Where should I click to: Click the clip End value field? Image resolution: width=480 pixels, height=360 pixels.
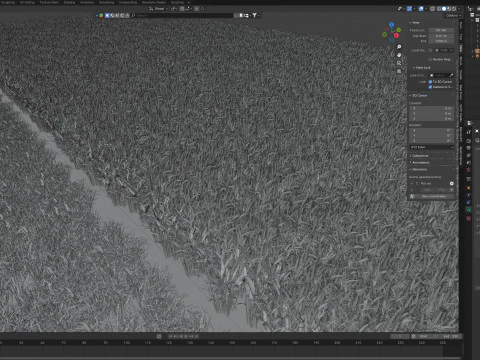point(441,41)
